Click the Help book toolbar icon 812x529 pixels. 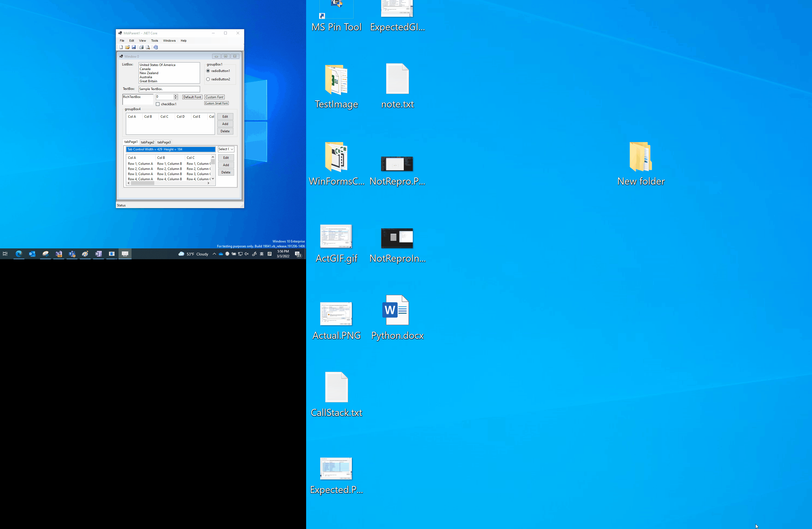point(156,47)
